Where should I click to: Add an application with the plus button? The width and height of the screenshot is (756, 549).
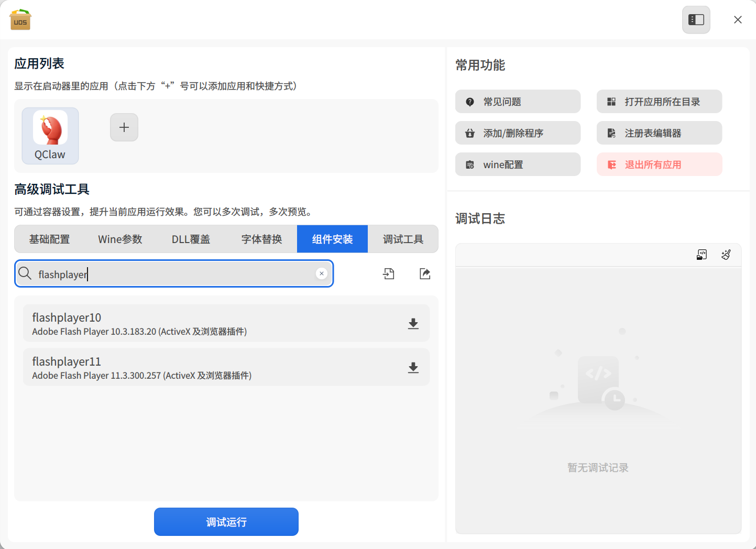pos(124,127)
